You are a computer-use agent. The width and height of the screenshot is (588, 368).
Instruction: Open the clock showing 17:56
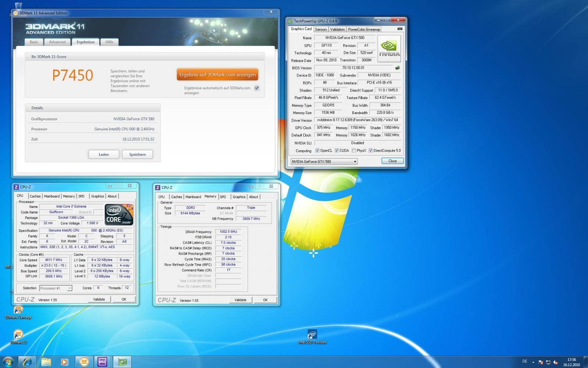click(571, 362)
